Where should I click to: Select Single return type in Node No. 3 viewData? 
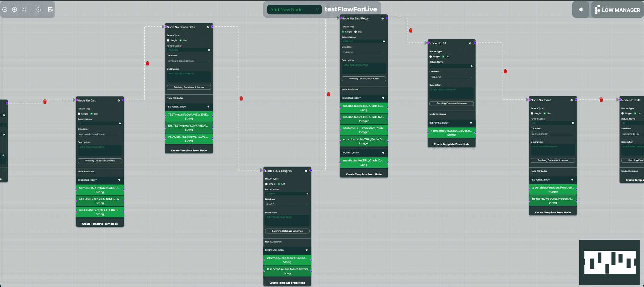(x=168, y=41)
